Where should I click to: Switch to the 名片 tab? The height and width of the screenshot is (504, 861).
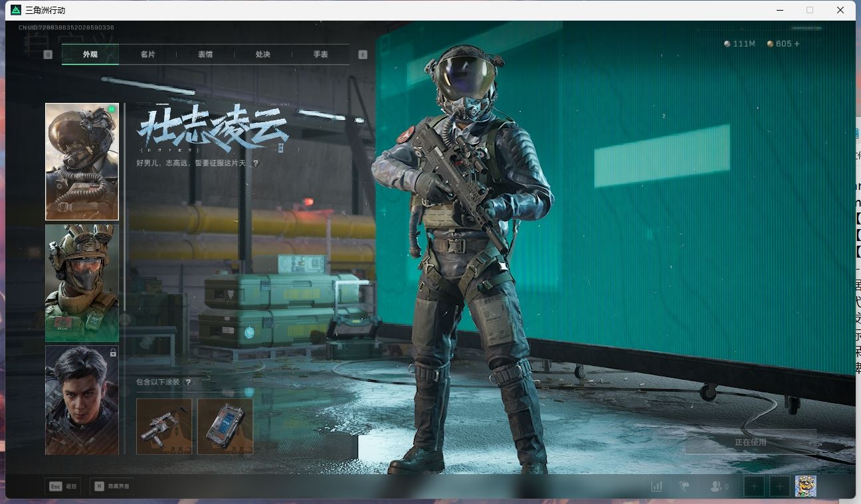tap(147, 54)
